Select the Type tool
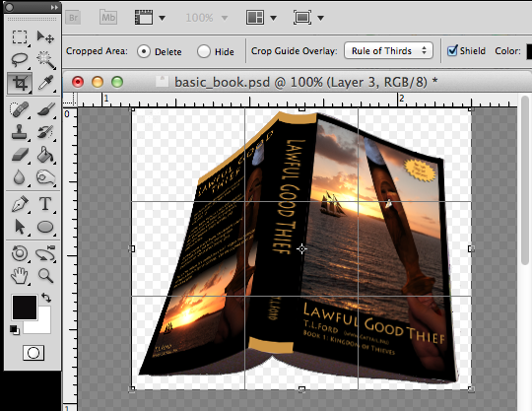This screenshot has height=411, width=532. click(x=45, y=204)
